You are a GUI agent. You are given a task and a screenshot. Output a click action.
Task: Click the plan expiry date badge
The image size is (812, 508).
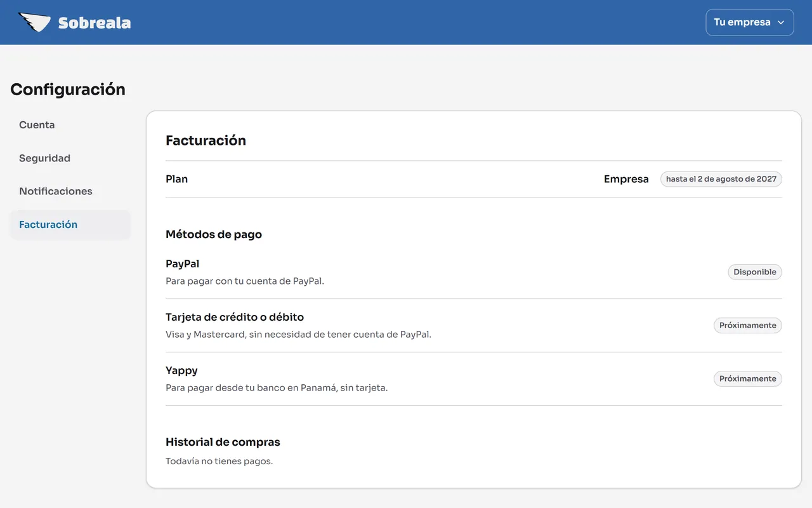721,179
